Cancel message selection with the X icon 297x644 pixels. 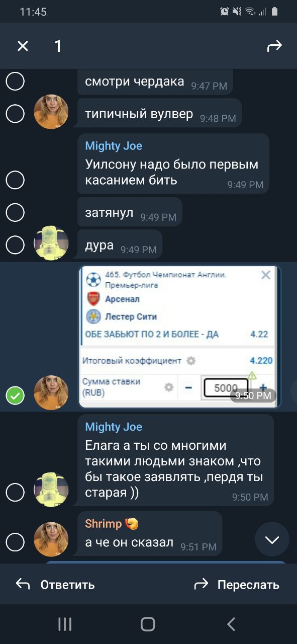23,46
